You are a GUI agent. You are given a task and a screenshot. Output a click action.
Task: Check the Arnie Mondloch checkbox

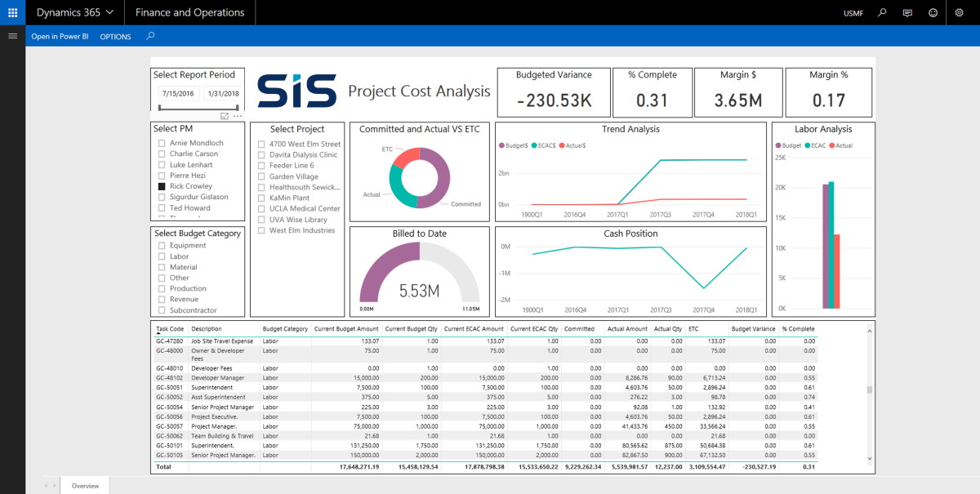(162, 143)
